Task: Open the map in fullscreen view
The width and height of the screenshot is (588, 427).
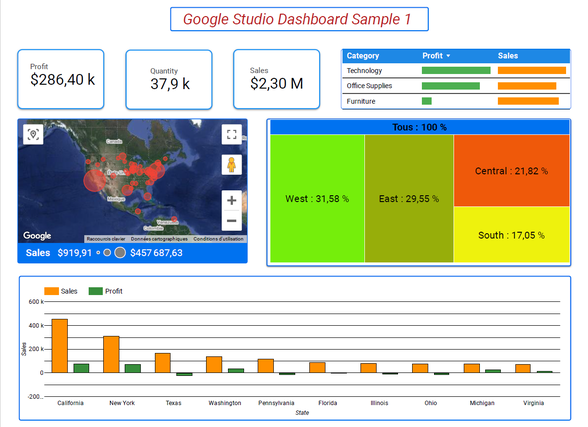Action: [x=231, y=134]
